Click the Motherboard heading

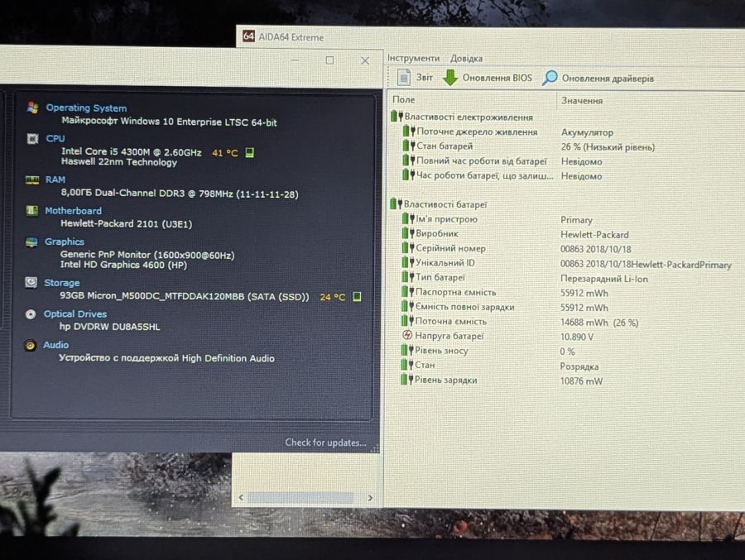73,210
